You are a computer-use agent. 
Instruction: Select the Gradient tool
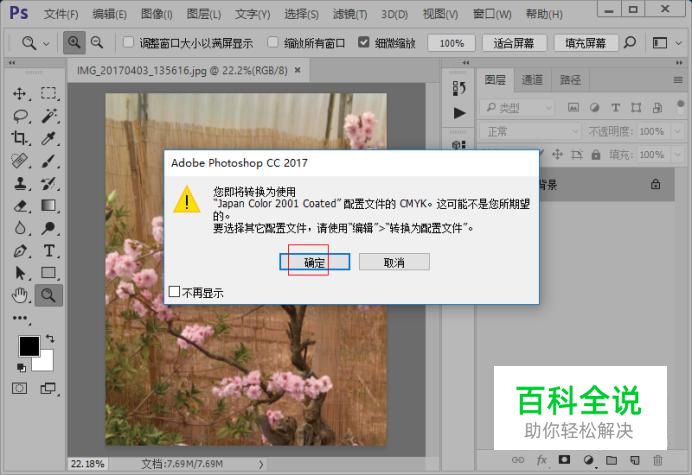point(49,206)
